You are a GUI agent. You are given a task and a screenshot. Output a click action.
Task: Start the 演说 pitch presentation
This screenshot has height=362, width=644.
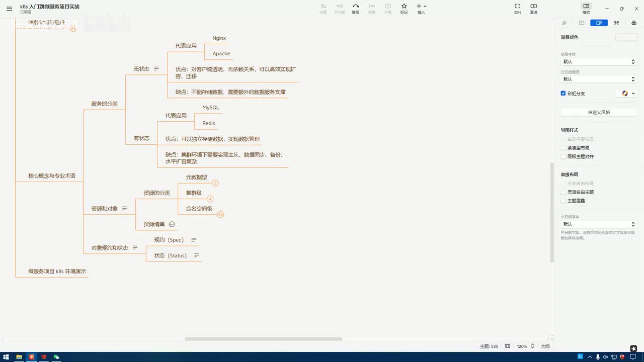533,9
